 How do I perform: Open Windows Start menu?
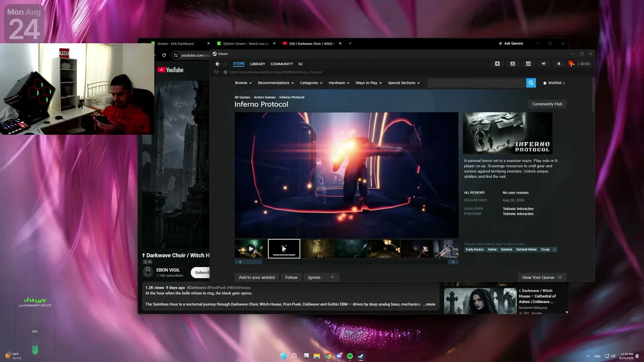283,356
